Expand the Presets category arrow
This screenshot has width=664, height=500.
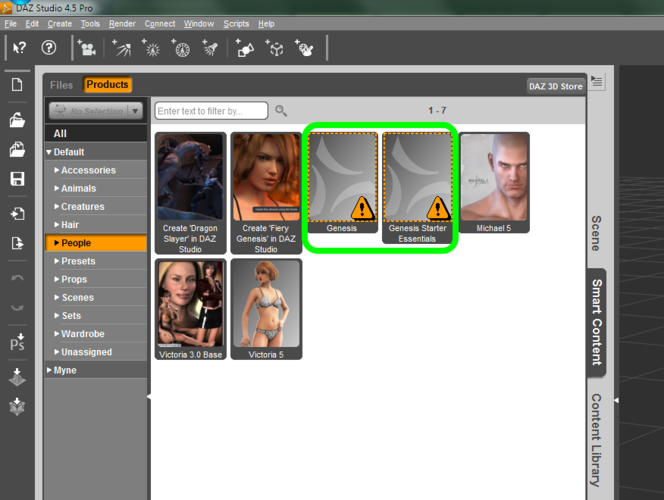(x=56, y=261)
